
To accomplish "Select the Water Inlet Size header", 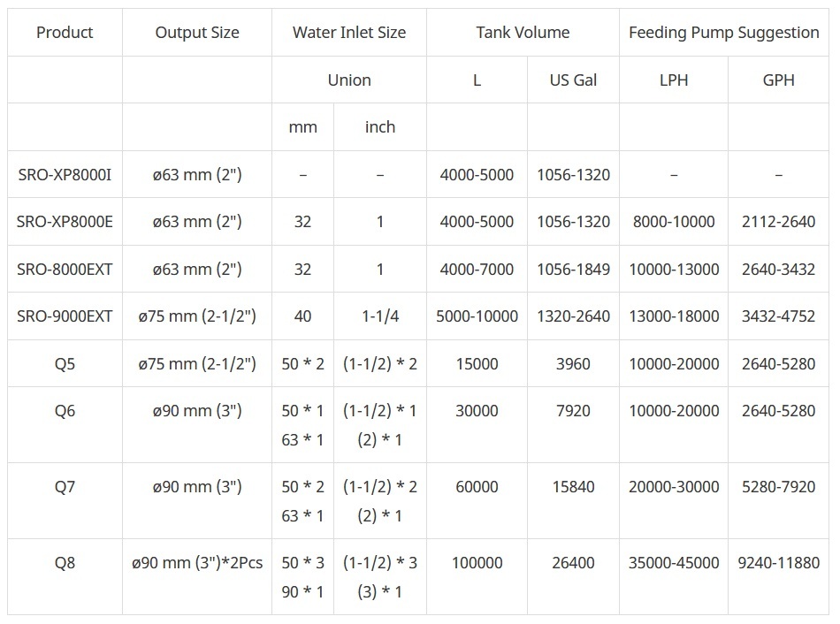I will click(x=349, y=33).
